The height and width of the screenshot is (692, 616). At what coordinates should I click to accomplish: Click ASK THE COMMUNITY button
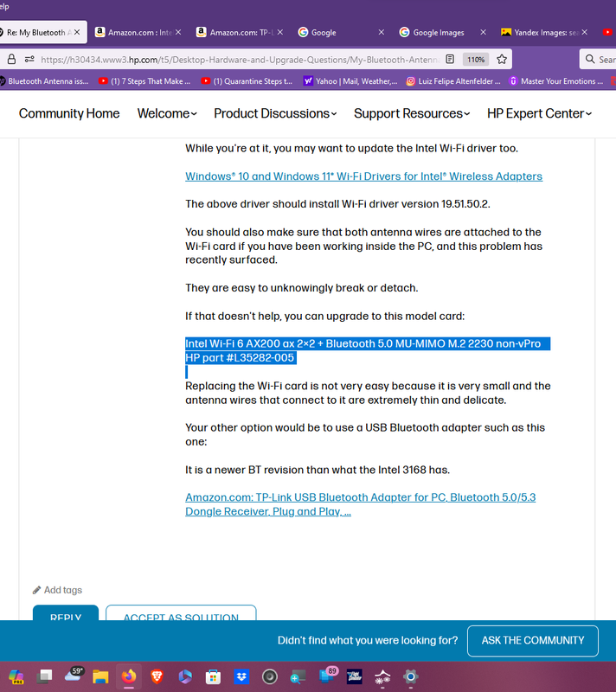(x=533, y=640)
